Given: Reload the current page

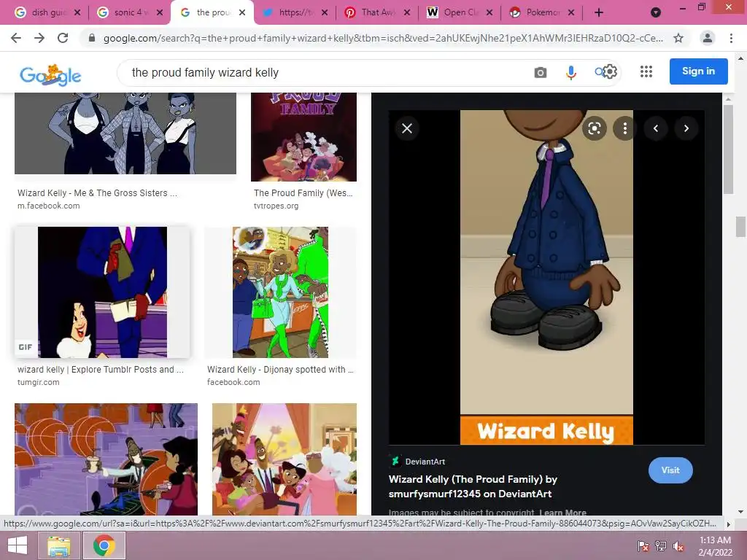Looking at the screenshot, I should (63, 38).
